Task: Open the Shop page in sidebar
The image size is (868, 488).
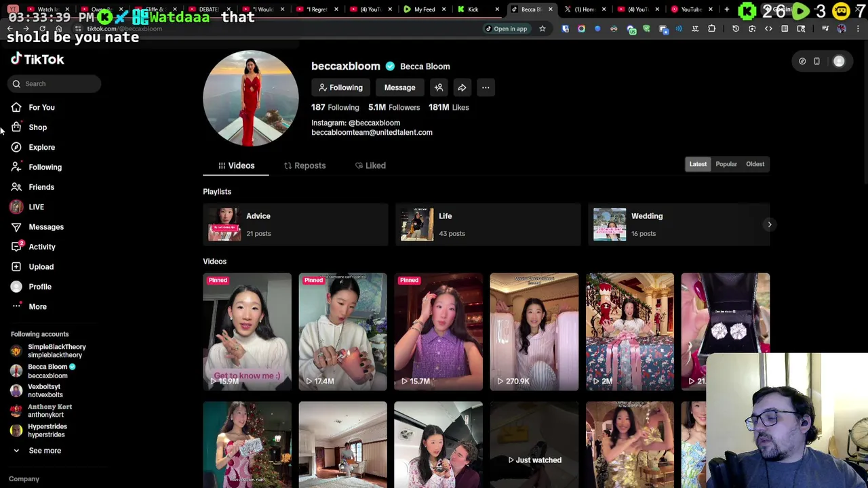Action: coord(37,127)
